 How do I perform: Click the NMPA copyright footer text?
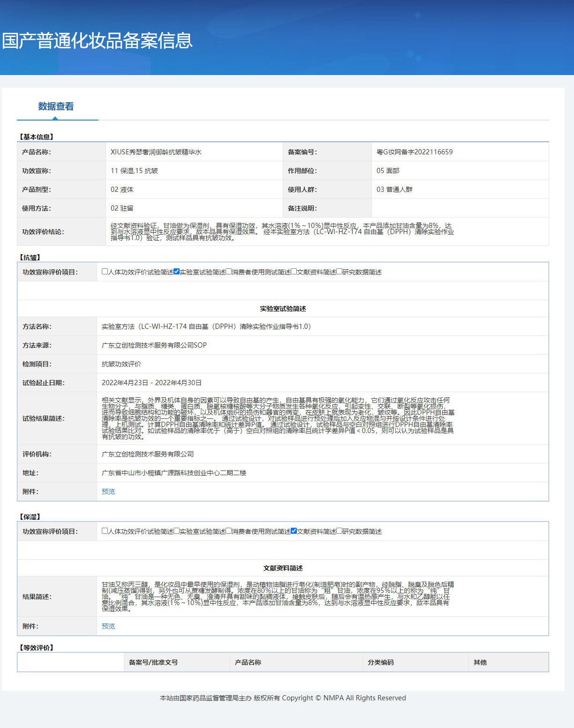pyautogui.click(x=283, y=698)
